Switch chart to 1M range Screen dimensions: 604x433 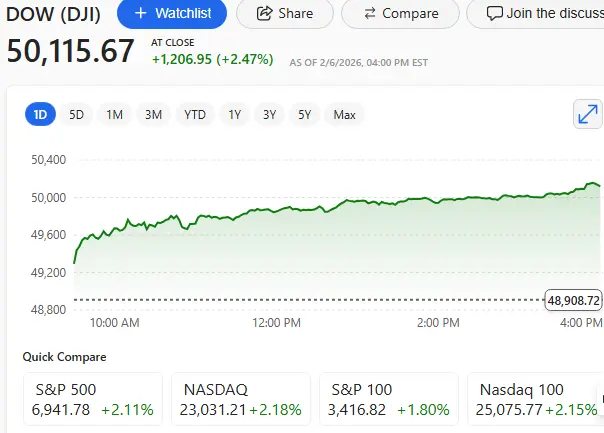(115, 114)
